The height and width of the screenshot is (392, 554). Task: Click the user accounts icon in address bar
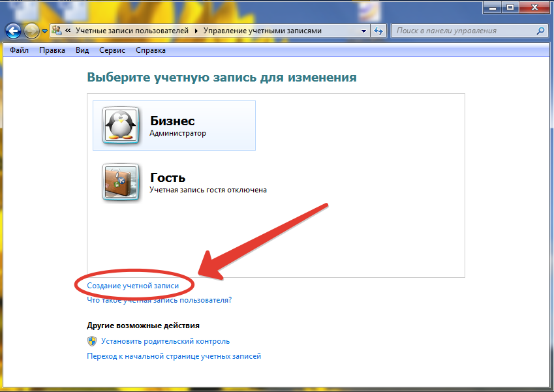point(57,31)
